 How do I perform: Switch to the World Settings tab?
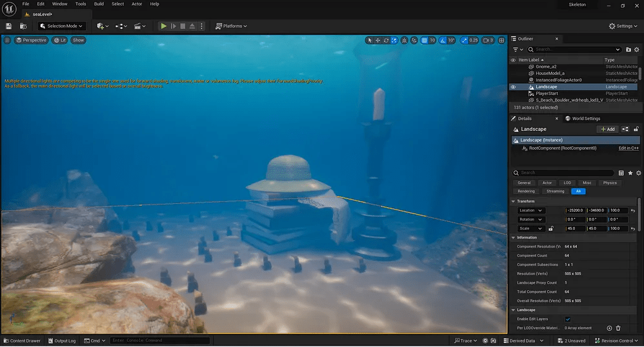(x=582, y=119)
